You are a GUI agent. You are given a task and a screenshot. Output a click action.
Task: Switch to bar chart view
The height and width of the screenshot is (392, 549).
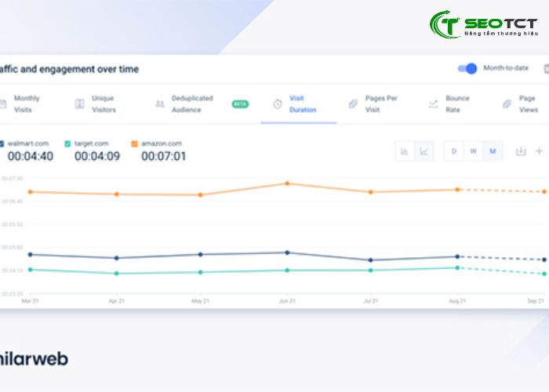(x=405, y=151)
